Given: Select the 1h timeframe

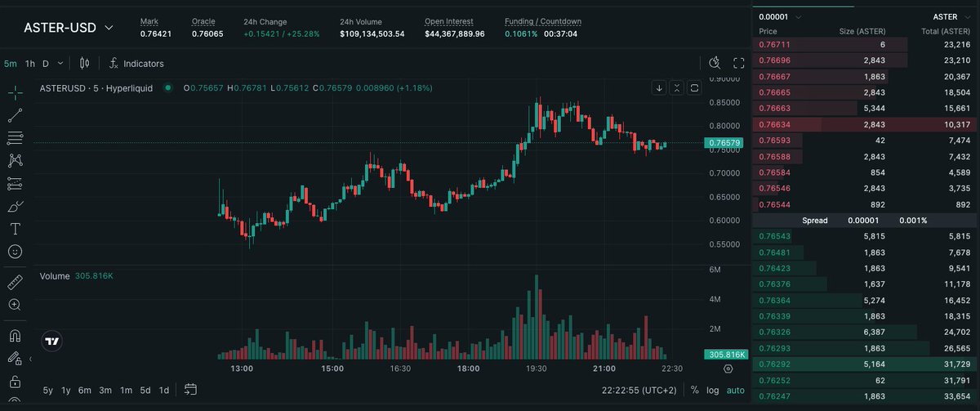Looking at the screenshot, I should coord(30,63).
